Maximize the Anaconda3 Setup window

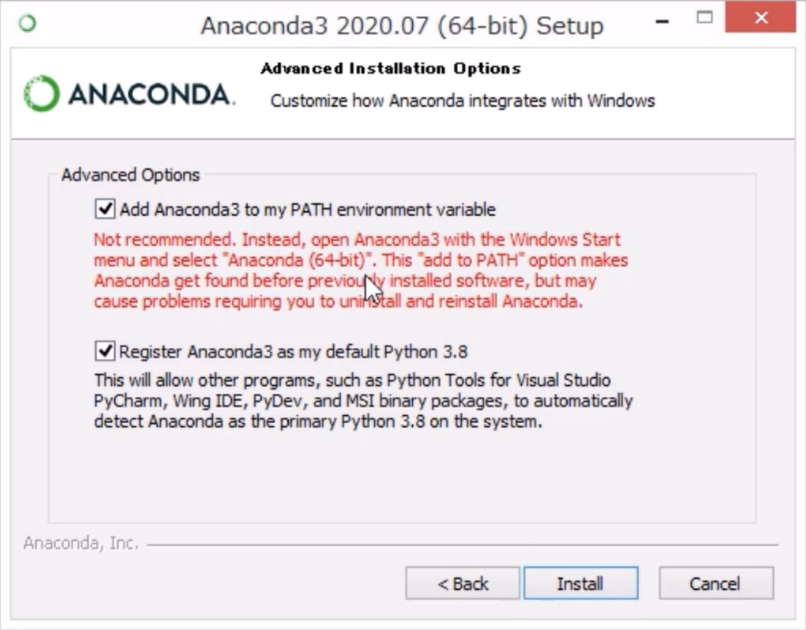click(x=707, y=19)
